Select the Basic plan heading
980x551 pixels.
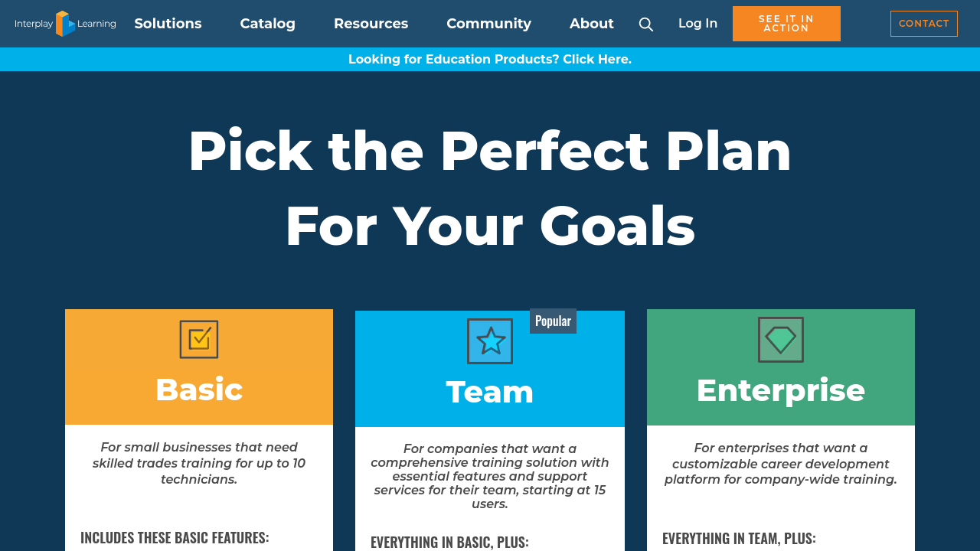pos(199,390)
